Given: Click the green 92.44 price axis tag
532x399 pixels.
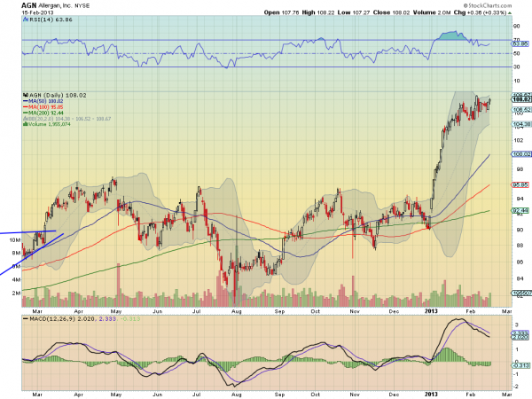Looking at the screenshot, I should tap(520, 211).
